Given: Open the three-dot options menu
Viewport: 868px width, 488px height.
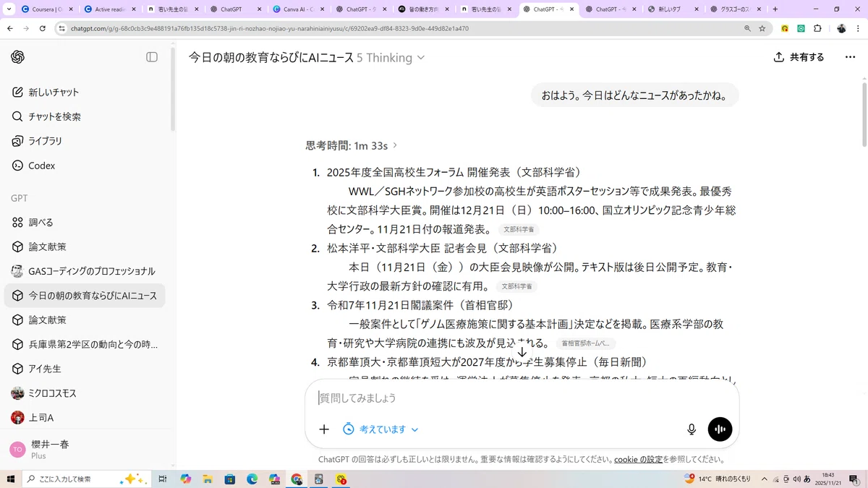Looking at the screenshot, I should point(850,57).
